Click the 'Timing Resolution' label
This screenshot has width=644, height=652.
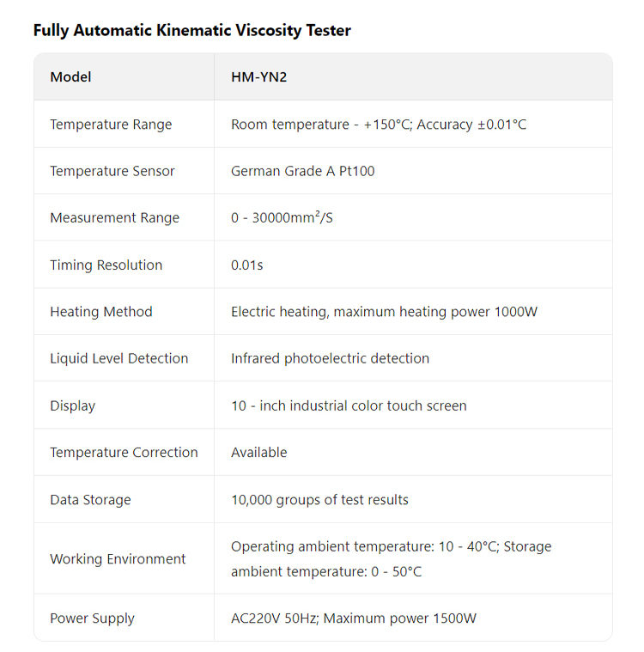[x=106, y=265]
